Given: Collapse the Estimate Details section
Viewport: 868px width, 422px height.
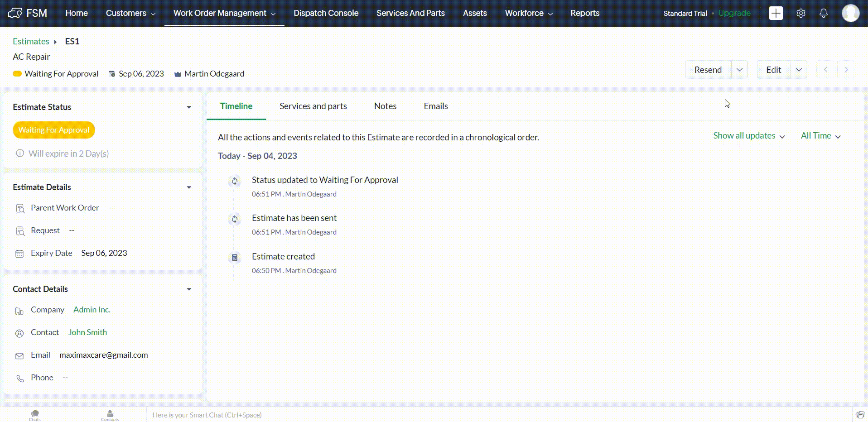Looking at the screenshot, I should (x=189, y=187).
